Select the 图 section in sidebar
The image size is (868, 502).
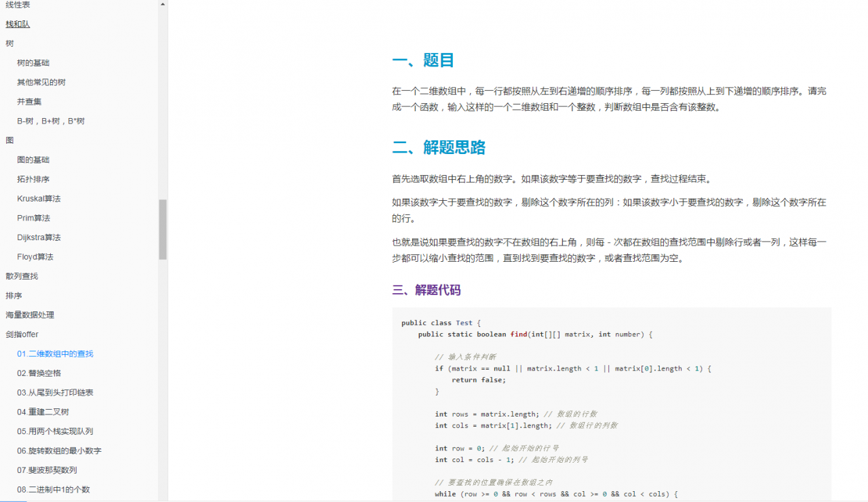[9, 140]
